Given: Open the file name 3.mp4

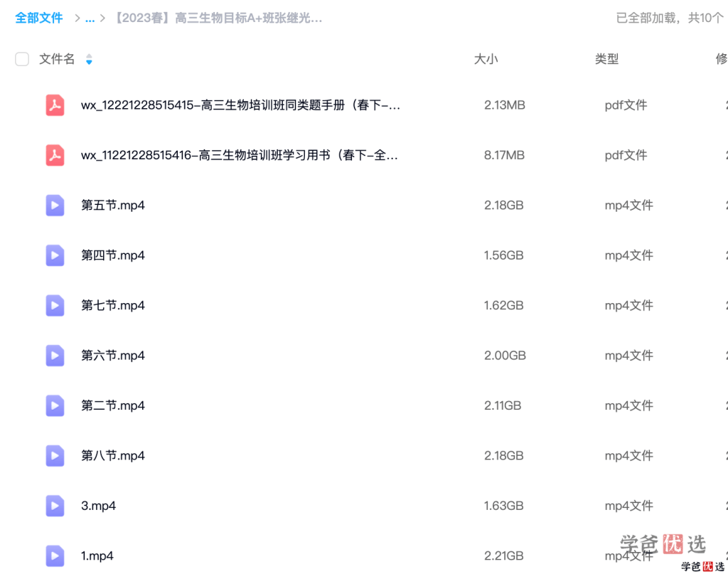Looking at the screenshot, I should click(98, 506).
